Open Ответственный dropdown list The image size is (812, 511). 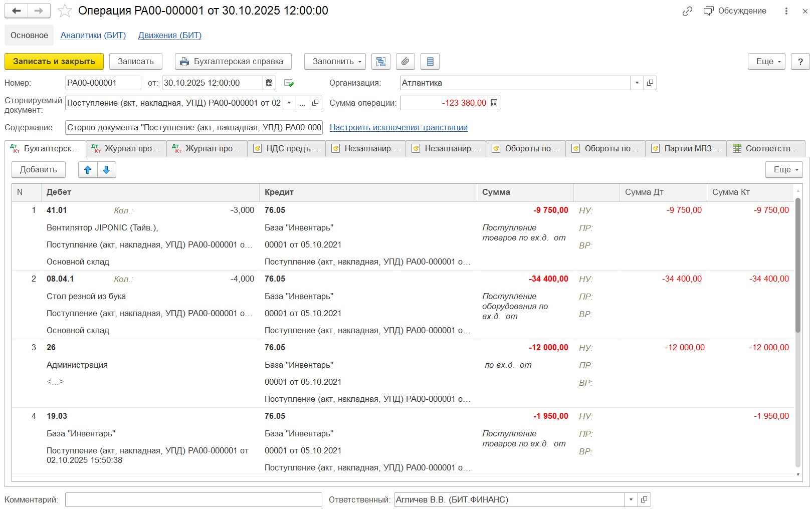tap(631, 499)
